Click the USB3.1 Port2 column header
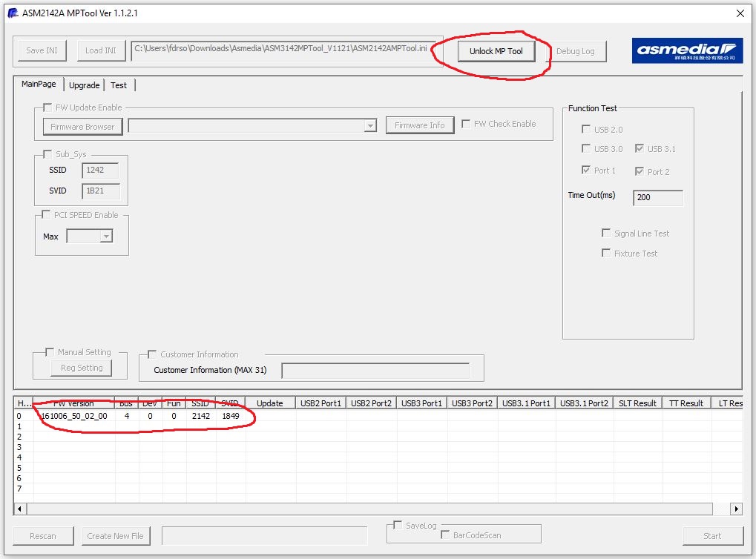756x559 pixels. [585, 403]
